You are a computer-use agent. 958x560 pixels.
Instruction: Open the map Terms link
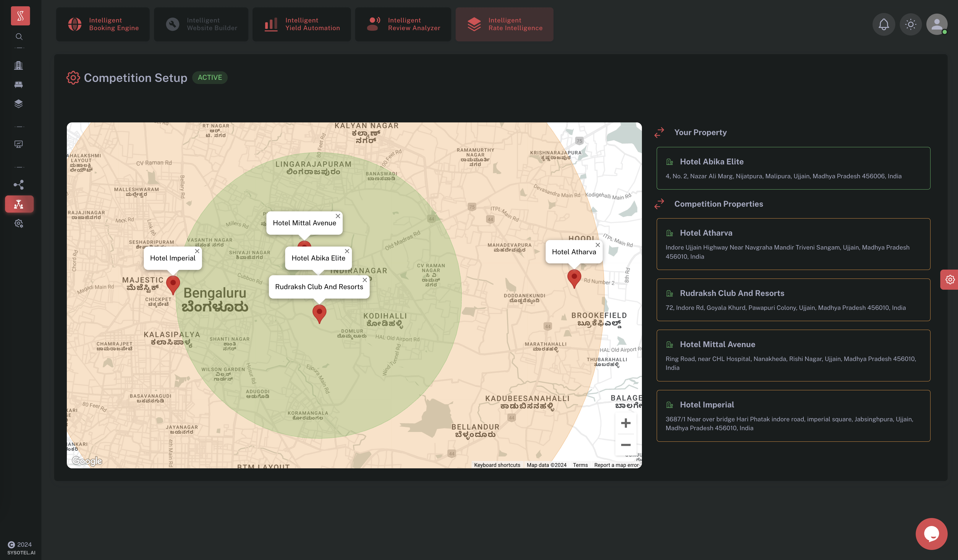(x=580, y=465)
